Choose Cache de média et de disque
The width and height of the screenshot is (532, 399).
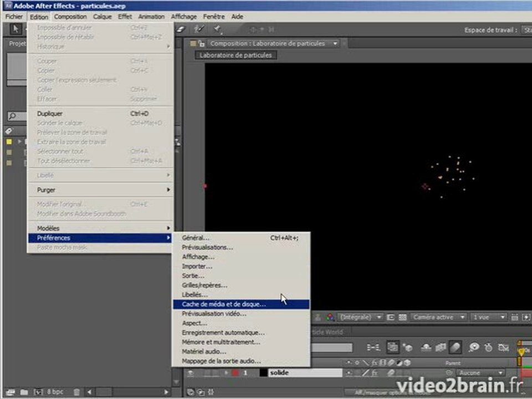(x=241, y=304)
